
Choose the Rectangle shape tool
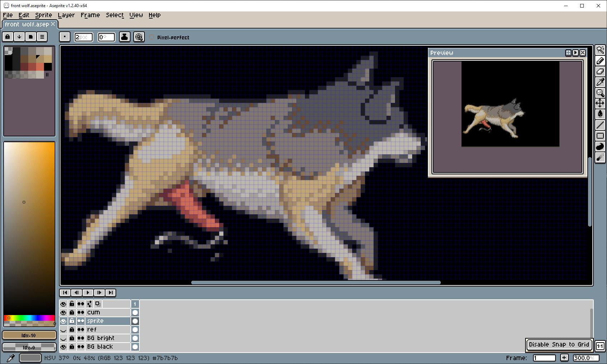coord(600,136)
